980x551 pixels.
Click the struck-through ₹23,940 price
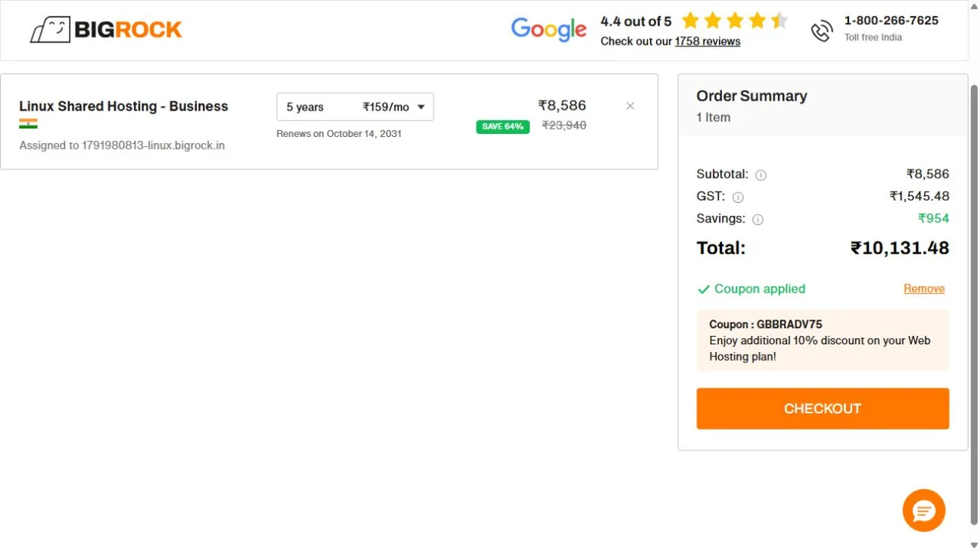[x=564, y=126]
